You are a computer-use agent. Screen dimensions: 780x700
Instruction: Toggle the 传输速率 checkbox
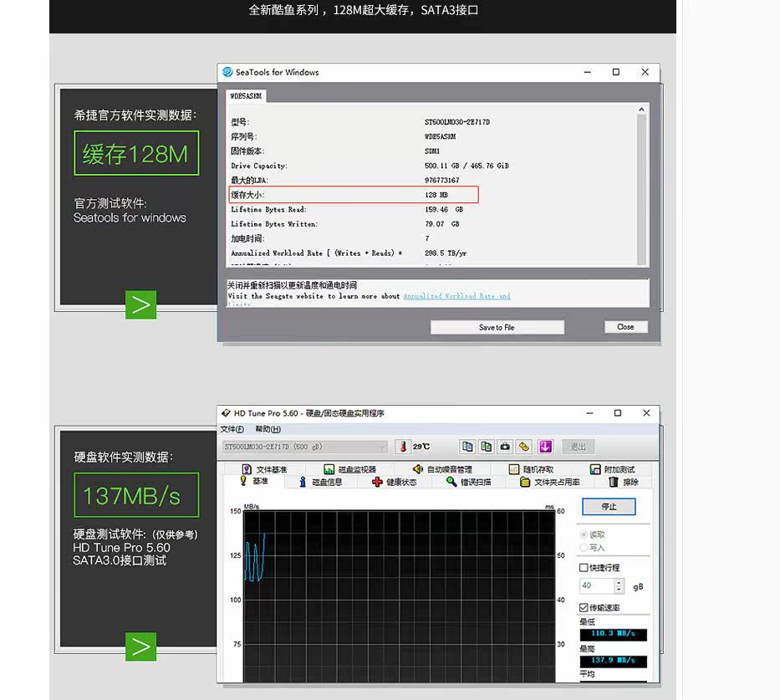point(584,607)
